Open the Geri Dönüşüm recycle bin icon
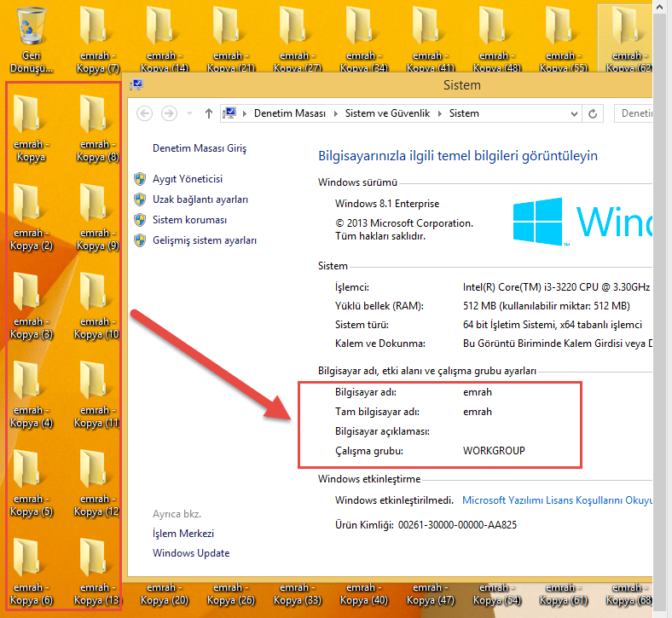Image resolution: width=672 pixels, height=618 pixels. (x=31, y=39)
